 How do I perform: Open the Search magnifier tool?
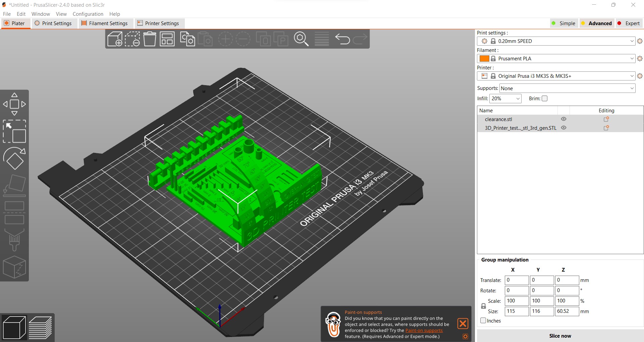[301, 39]
